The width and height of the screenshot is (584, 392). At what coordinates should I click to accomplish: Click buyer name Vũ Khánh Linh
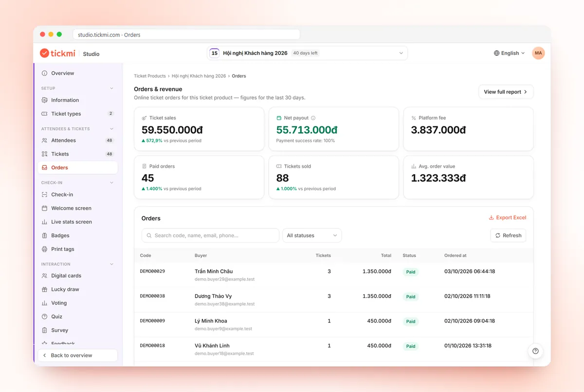click(212, 346)
